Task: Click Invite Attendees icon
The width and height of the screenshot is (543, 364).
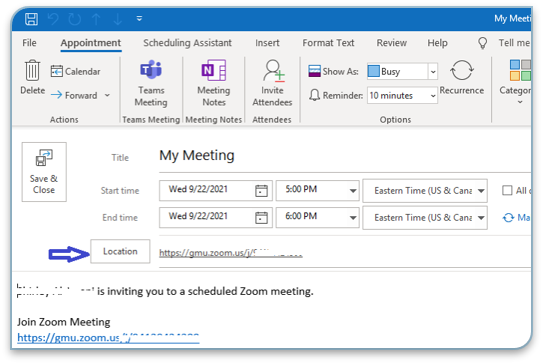Action: tap(272, 83)
